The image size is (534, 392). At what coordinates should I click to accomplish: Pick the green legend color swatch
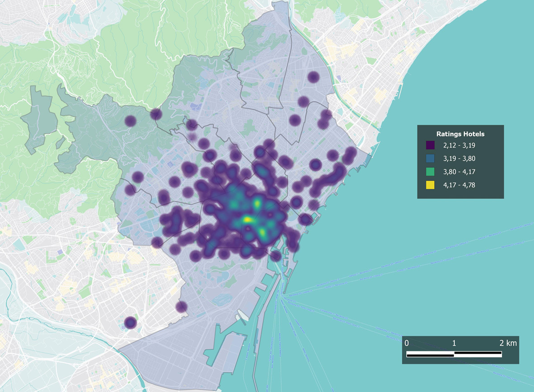pyautogui.click(x=430, y=172)
